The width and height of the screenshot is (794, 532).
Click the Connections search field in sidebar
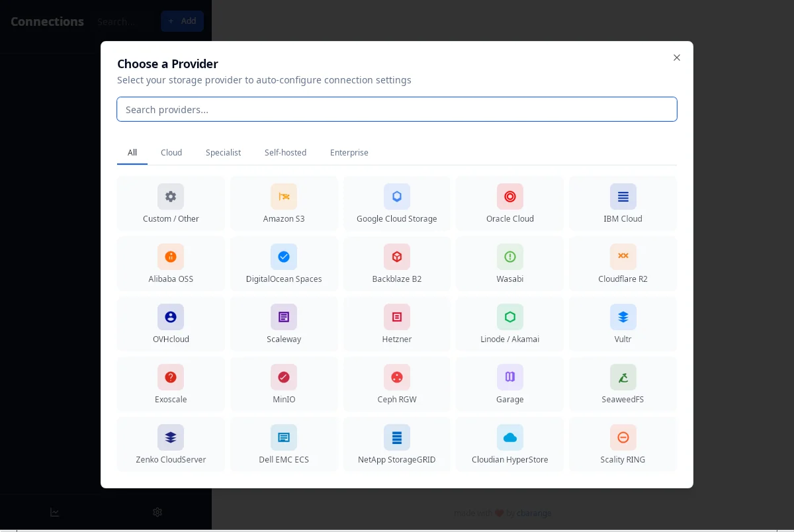point(123,21)
